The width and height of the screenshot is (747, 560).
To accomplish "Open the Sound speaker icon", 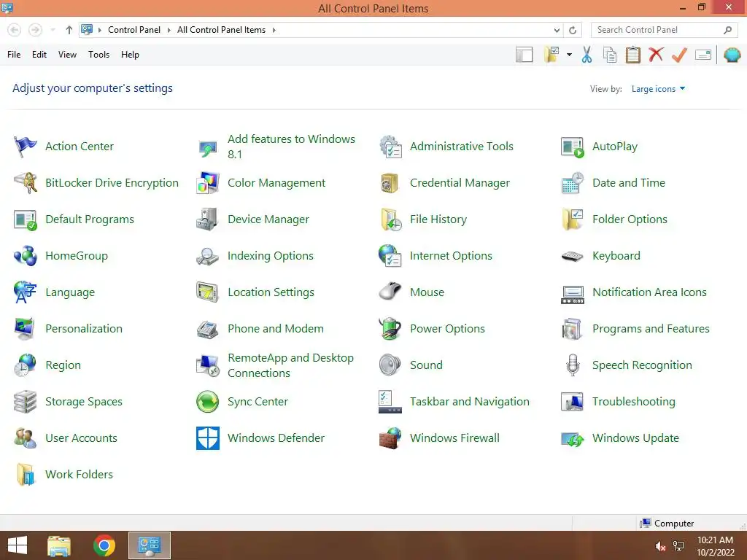I will click(x=390, y=365).
